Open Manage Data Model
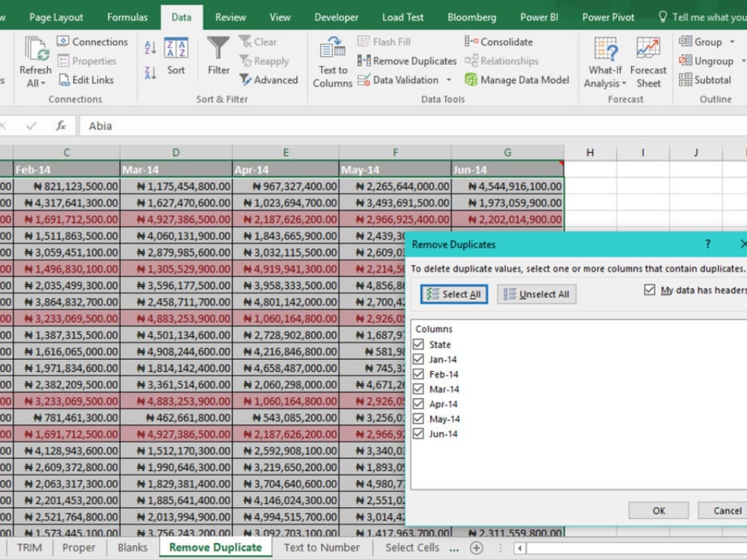This screenshot has height=560, width=747. click(517, 80)
